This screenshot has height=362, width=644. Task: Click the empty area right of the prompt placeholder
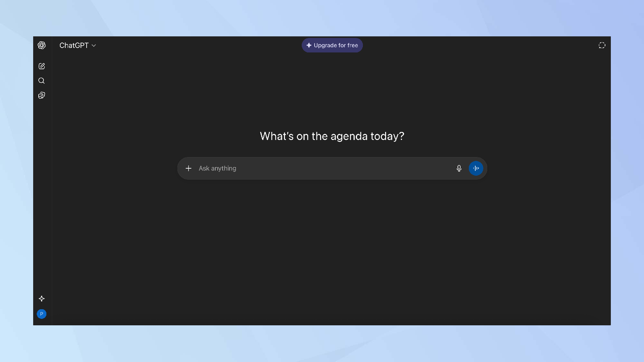click(x=348, y=168)
